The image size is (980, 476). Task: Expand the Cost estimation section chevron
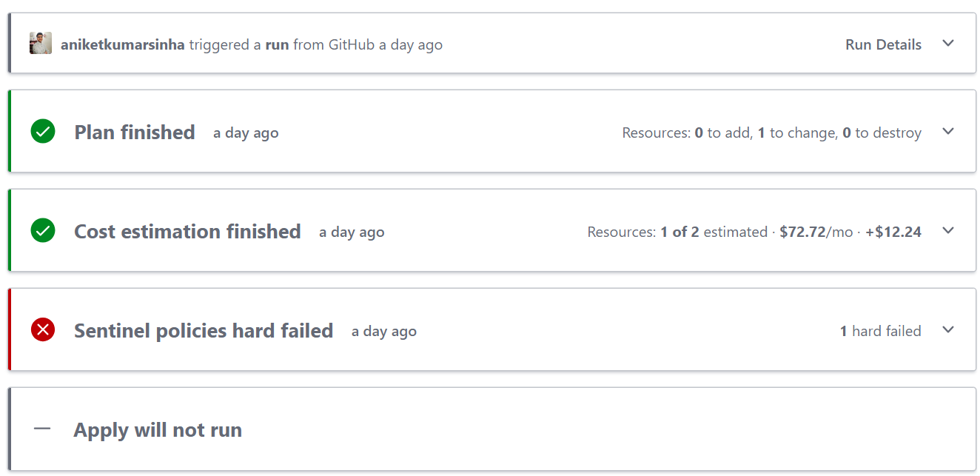tap(948, 231)
